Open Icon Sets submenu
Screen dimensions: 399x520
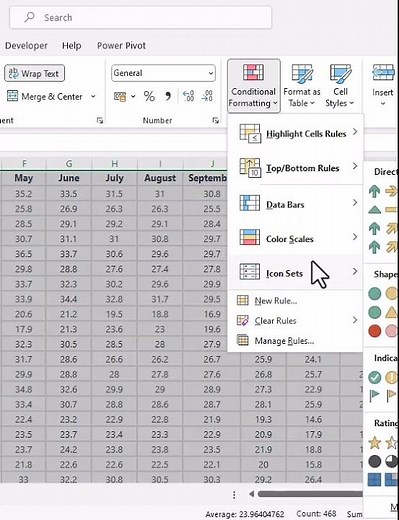click(296, 273)
